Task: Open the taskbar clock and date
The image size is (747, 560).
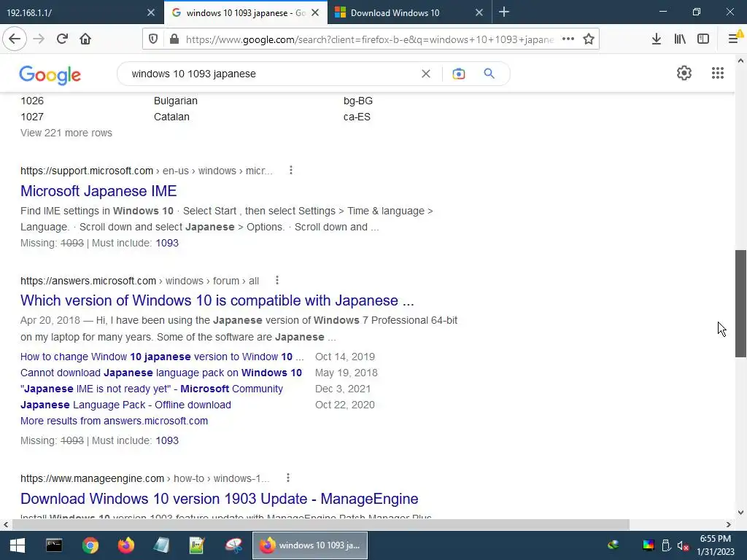Action: (716, 545)
